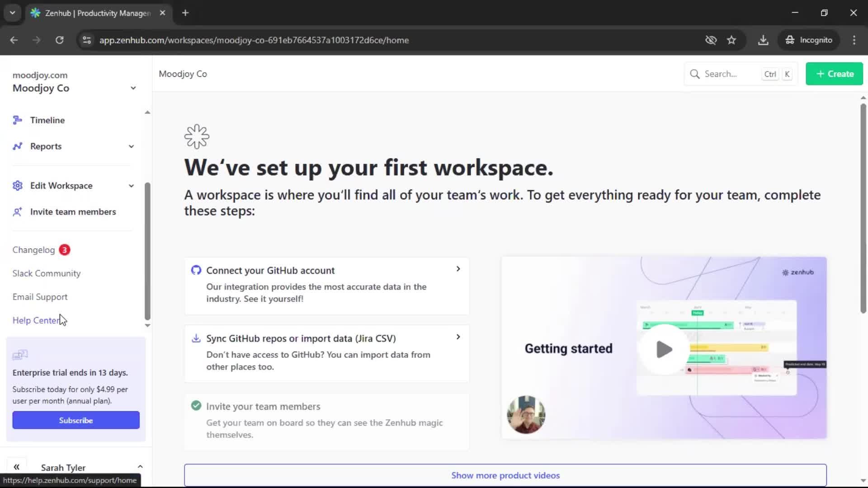
Task: Open Reports via its sidebar icon
Action: click(x=17, y=146)
